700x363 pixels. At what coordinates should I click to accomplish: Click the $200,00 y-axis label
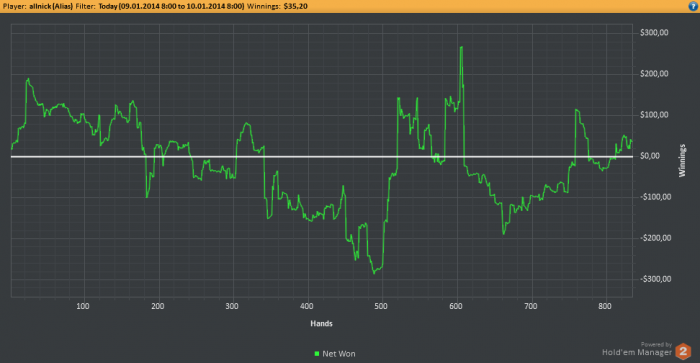(x=654, y=74)
